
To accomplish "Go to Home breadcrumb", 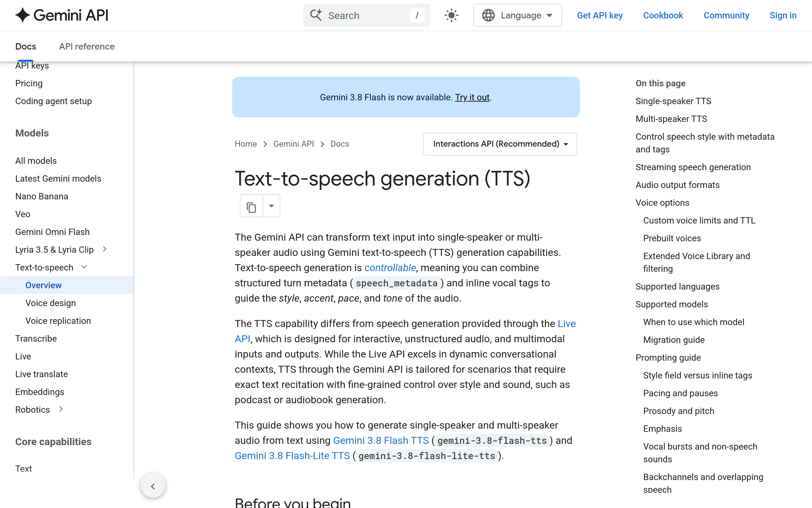I will [x=246, y=144].
